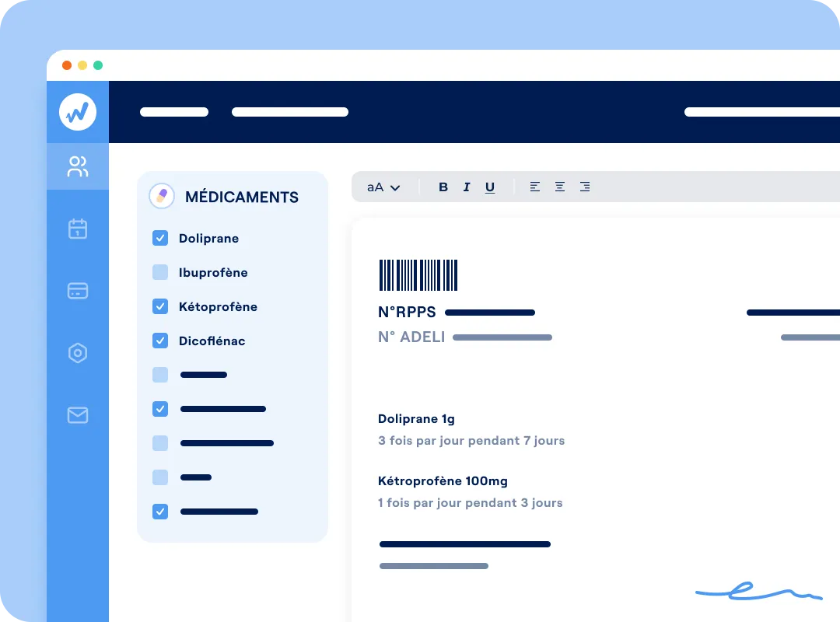Image resolution: width=840 pixels, height=622 pixels.
Task: Open the calendar sidebar icon
Action: pos(78,229)
